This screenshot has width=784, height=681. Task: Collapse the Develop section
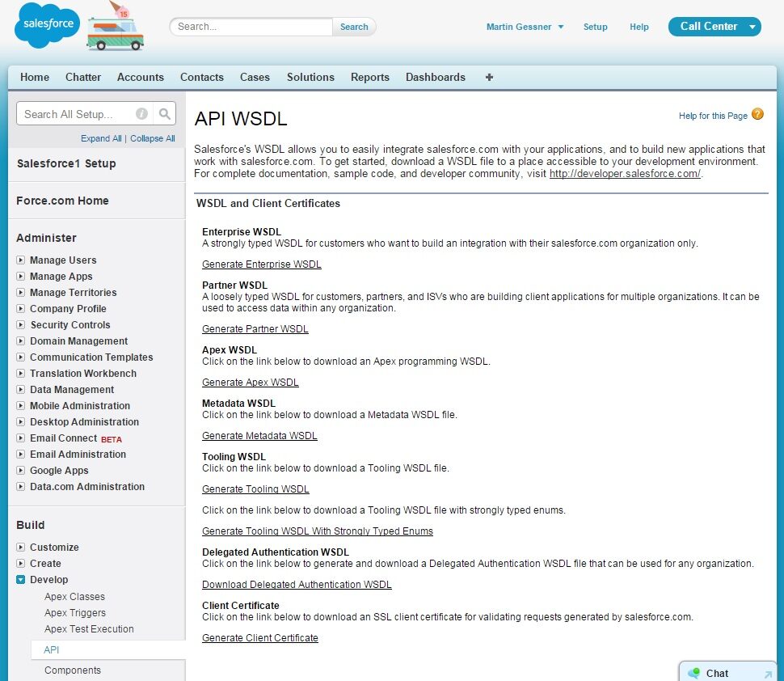tap(21, 580)
